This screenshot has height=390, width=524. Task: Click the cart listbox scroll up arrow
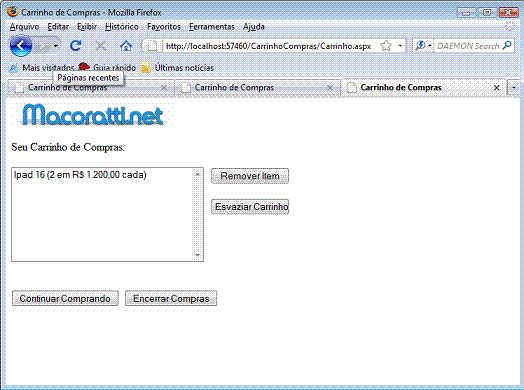tap(198, 174)
